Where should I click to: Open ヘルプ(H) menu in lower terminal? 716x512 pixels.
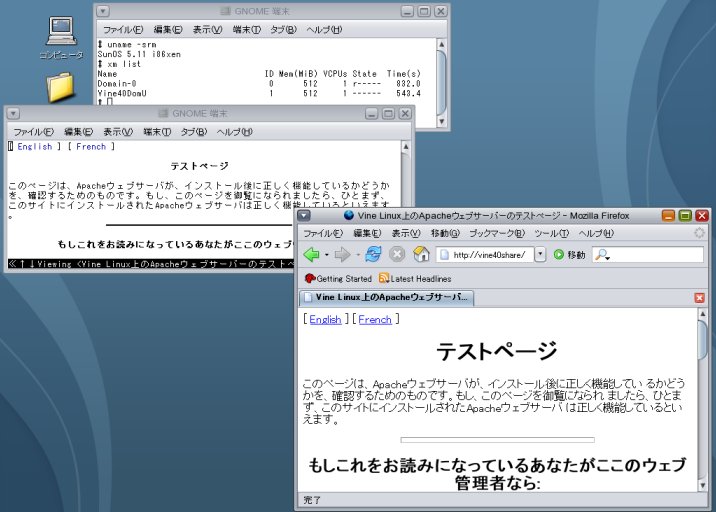(234, 132)
